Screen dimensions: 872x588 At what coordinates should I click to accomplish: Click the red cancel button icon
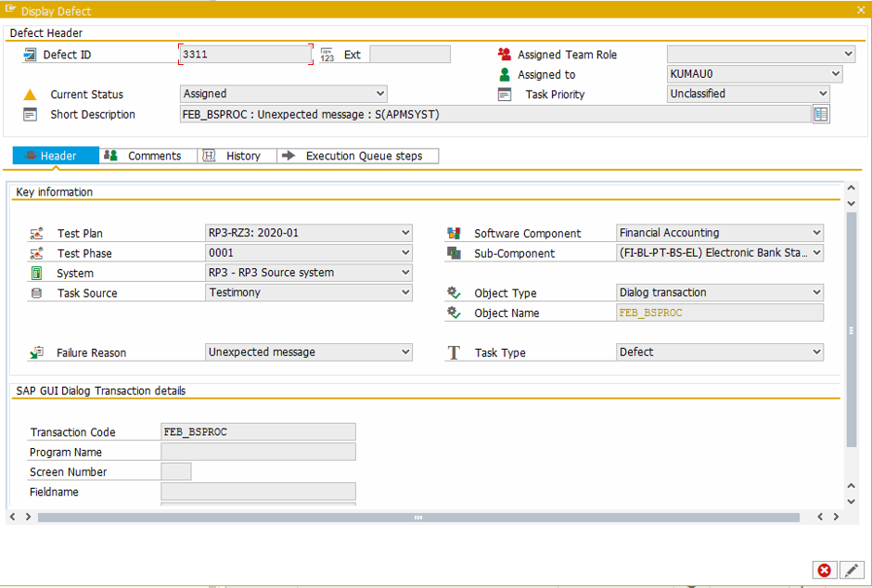click(x=824, y=570)
